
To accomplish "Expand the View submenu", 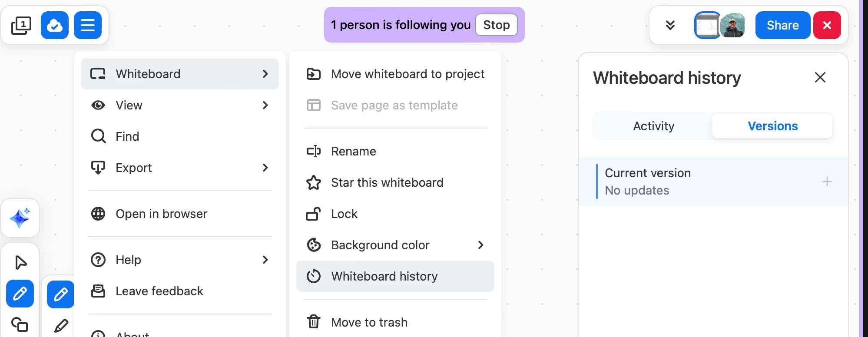I will [x=180, y=105].
